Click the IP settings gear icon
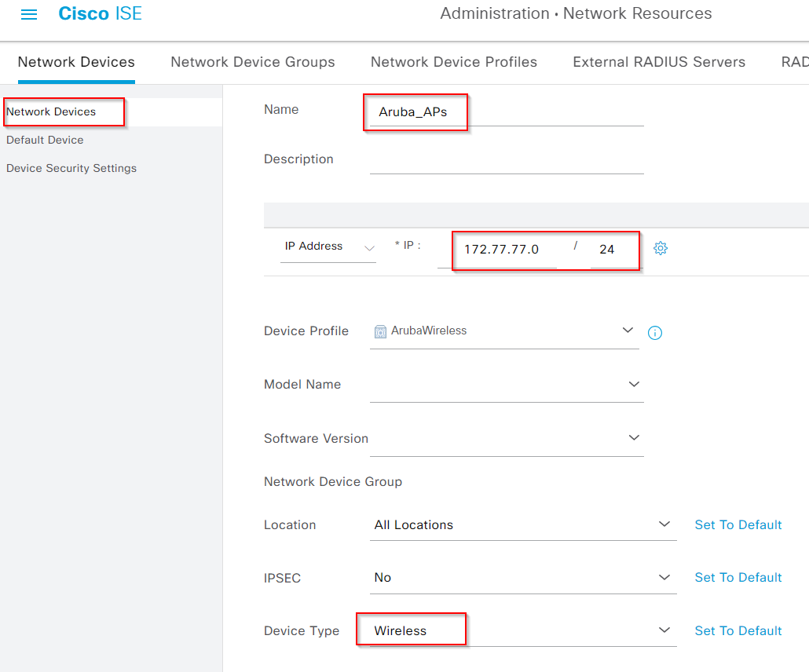Screen dimensions: 809x672 (661, 248)
